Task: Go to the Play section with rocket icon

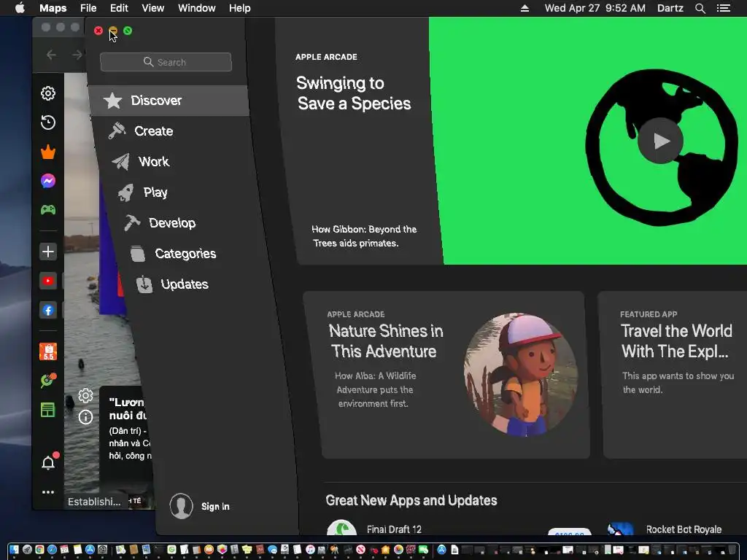Action: [x=143, y=192]
